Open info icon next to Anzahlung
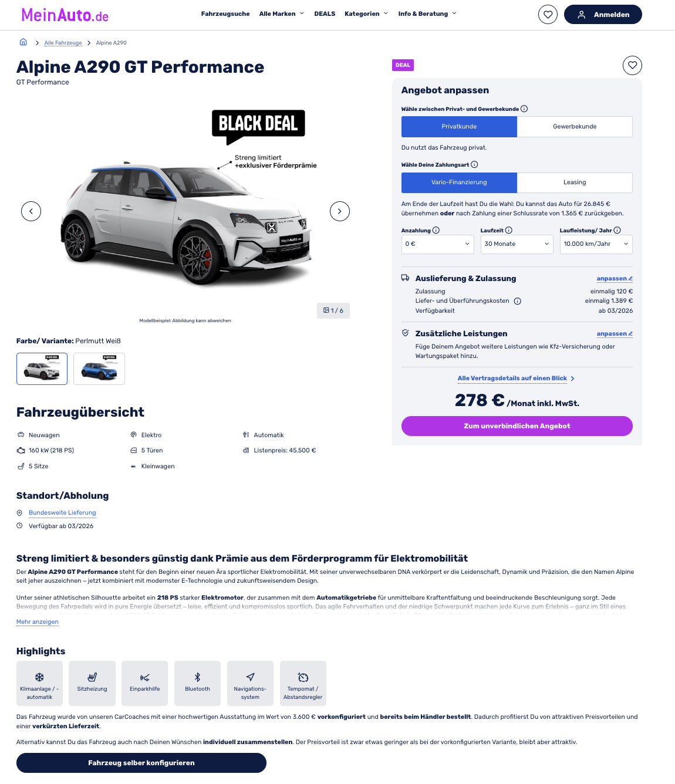 [x=436, y=231]
